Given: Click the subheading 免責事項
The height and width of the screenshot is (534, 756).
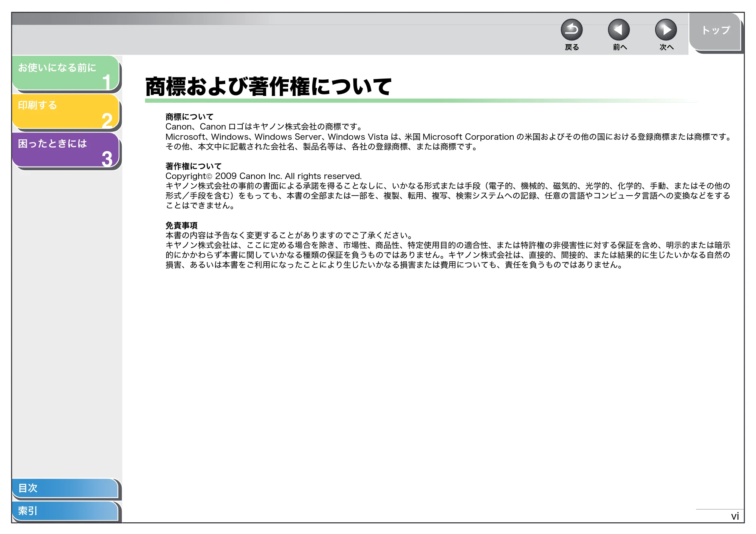Looking at the screenshot, I should pos(181,225).
